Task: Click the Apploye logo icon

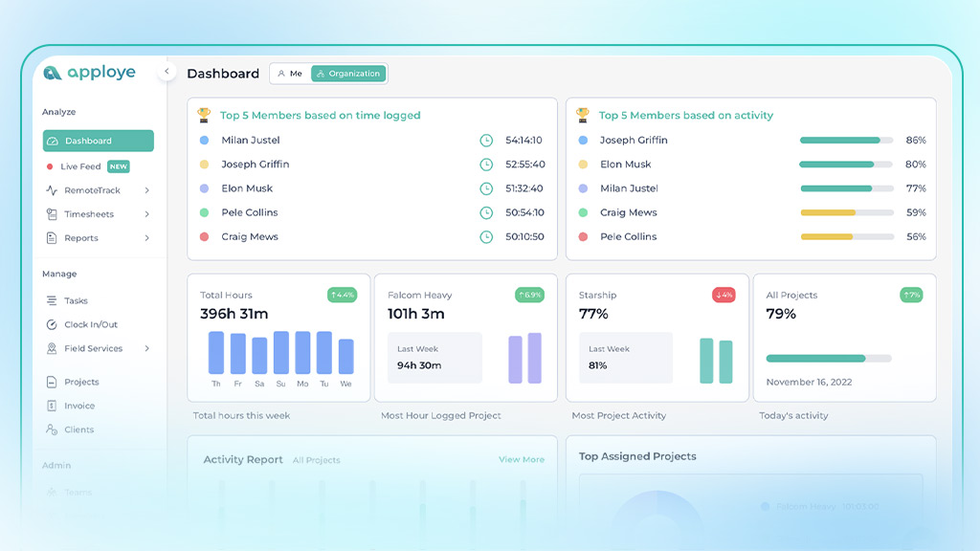Action: point(53,72)
